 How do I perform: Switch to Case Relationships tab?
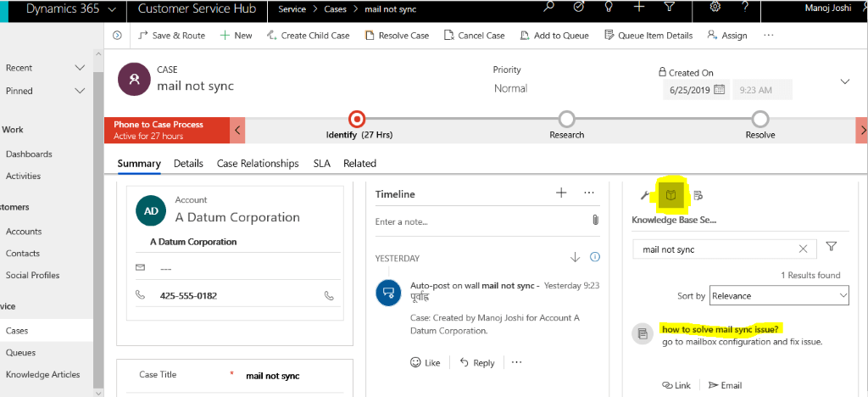[x=258, y=164]
